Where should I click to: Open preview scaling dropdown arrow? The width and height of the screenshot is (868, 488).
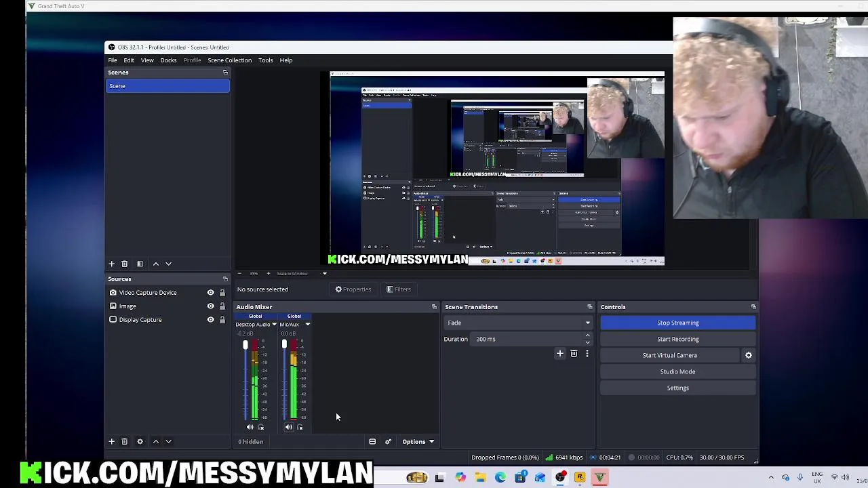[x=324, y=273]
